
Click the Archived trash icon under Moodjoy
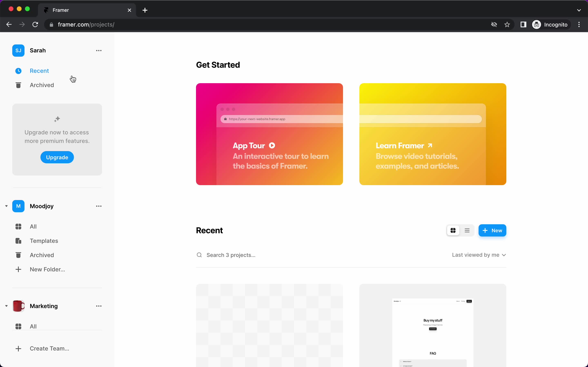18,255
